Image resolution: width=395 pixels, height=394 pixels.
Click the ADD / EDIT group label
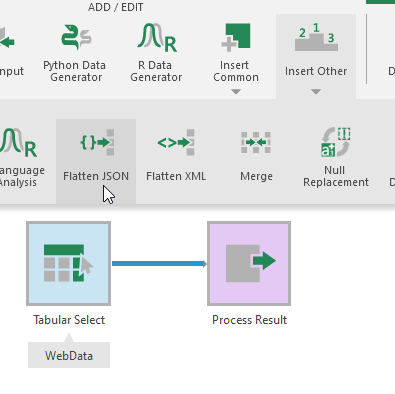(x=116, y=7)
